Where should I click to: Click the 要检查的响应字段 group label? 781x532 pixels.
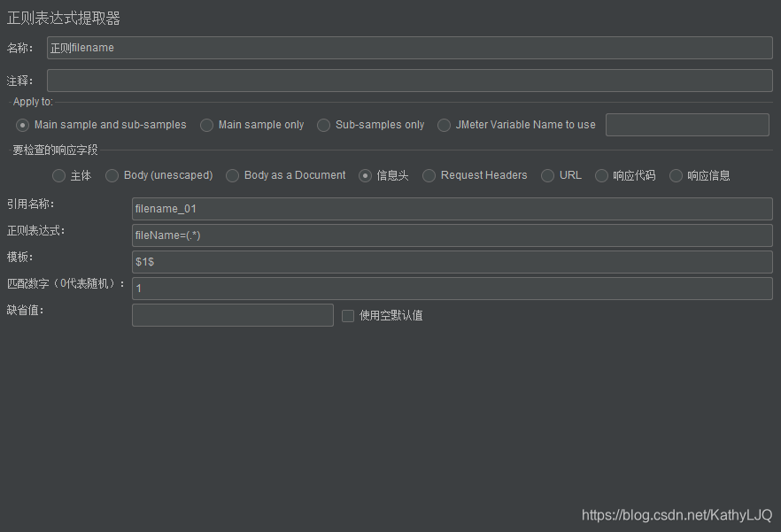coord(55,150)
